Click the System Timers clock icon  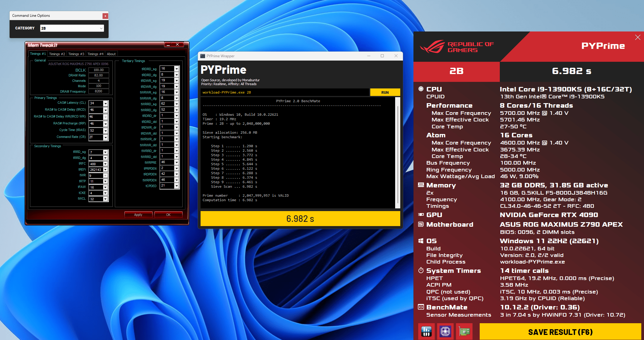(x=421, y=270)
